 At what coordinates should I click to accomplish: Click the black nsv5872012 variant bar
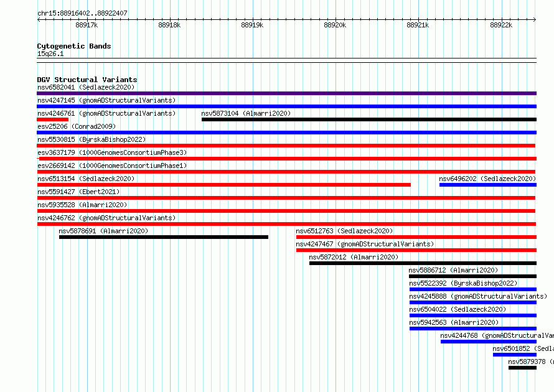click(423, 263)
